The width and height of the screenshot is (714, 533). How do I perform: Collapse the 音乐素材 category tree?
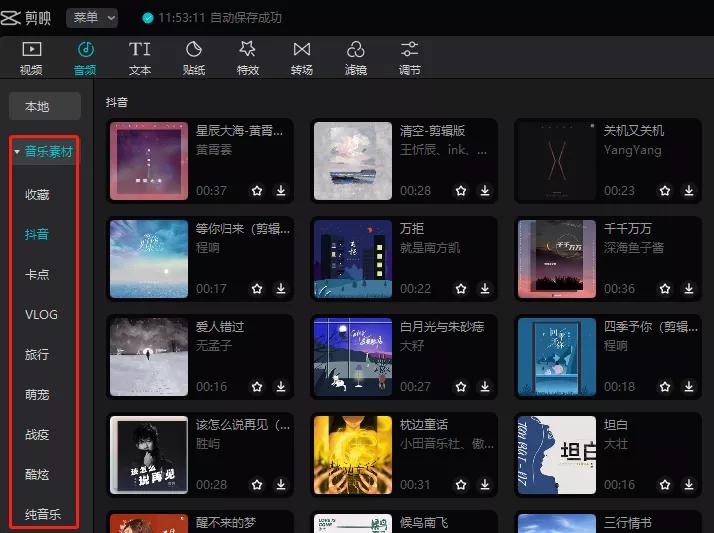(17, 152)
